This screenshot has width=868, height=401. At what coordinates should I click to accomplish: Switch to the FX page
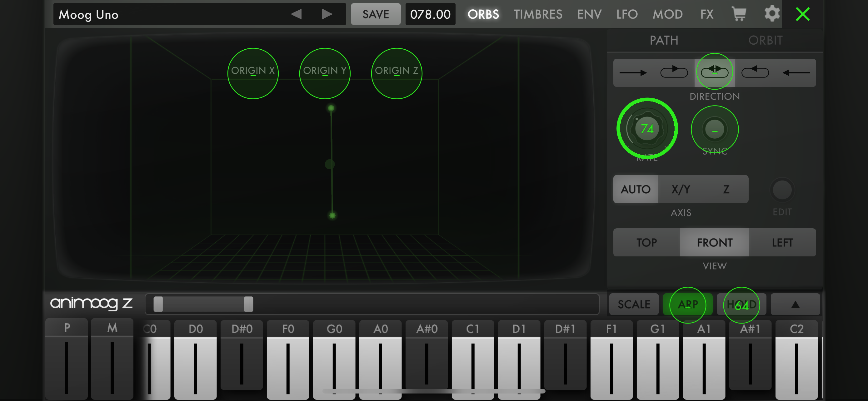(706, 14)
